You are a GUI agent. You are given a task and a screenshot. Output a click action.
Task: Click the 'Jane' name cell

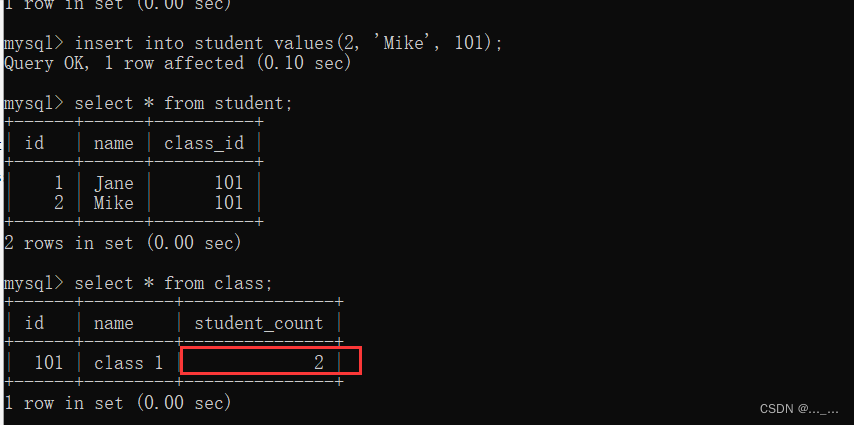(x=113, y=183)
